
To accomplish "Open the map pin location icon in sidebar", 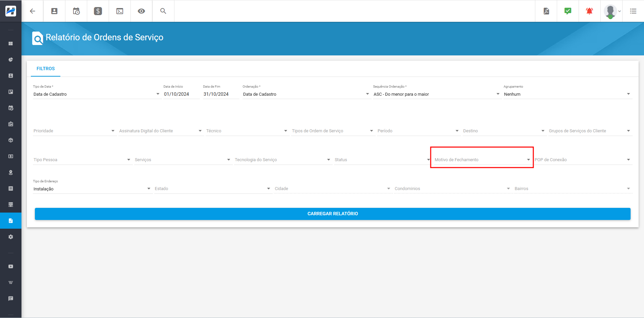I will tap(11, 173).
